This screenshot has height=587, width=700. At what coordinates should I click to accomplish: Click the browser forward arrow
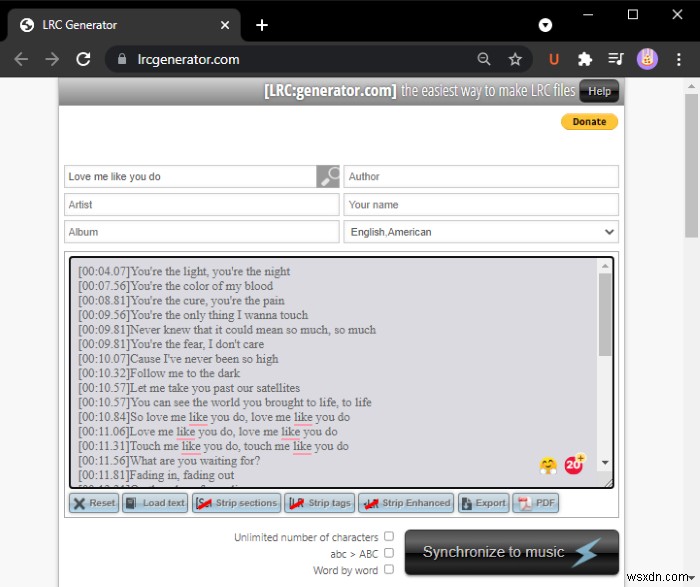pos(52,59)
